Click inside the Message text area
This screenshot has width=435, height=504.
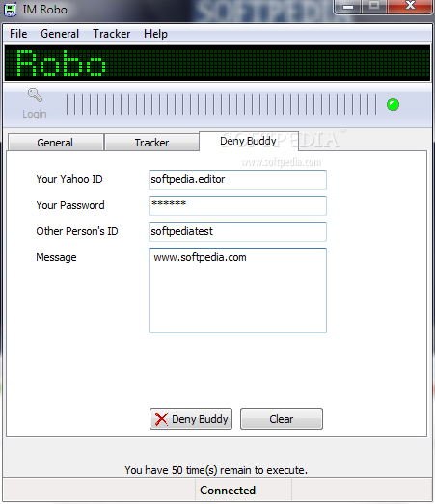[237, 290]
